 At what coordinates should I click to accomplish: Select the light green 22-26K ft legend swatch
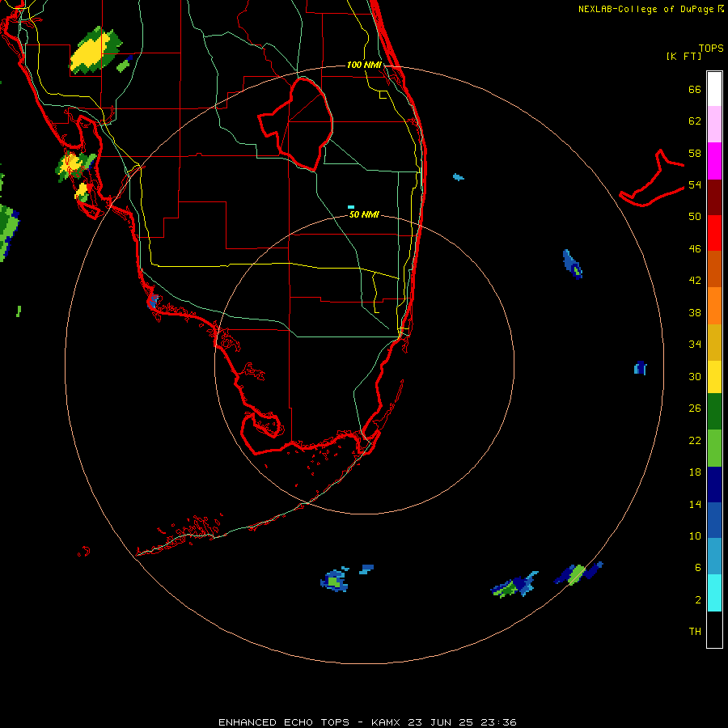pyautogui.click(x=714, y=448)
